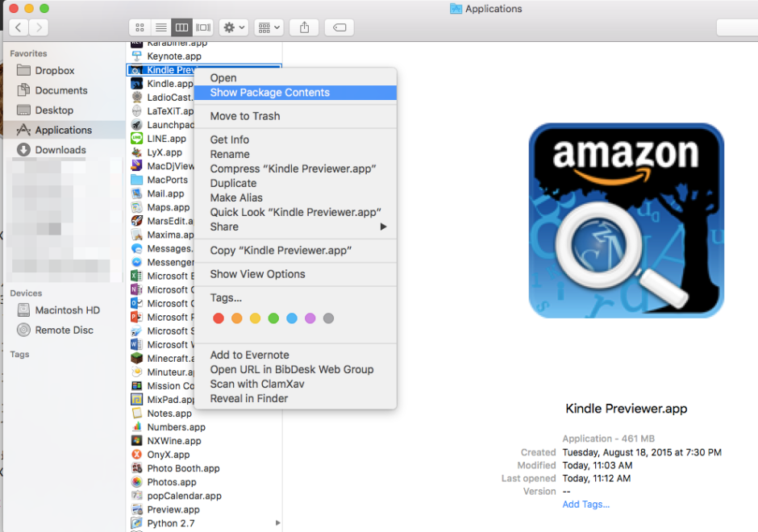This screenshot has height=532, width=758.
Task: Choose Get Info in context menu
Action: (x=295, y=139)
